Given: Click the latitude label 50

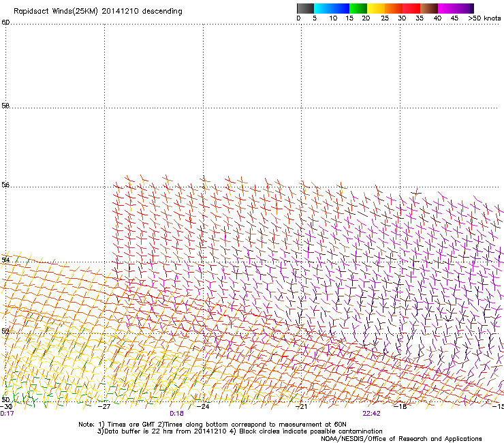Looking at the screenshot, I should coord(5,399).
